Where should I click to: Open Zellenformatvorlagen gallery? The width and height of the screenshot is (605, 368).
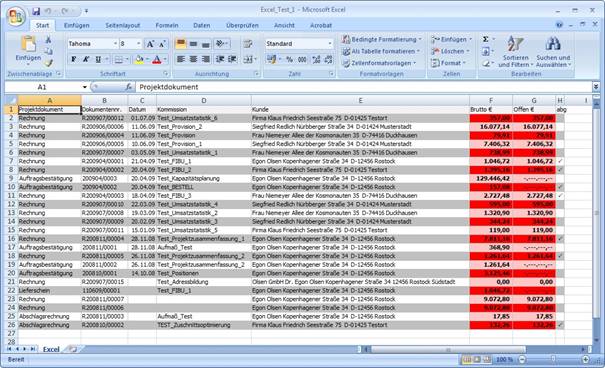pos(379,63)
